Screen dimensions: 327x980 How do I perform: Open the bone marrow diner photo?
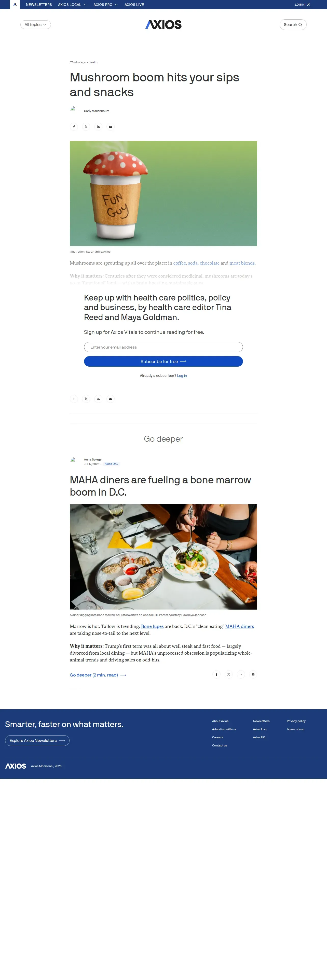(163, 557)
